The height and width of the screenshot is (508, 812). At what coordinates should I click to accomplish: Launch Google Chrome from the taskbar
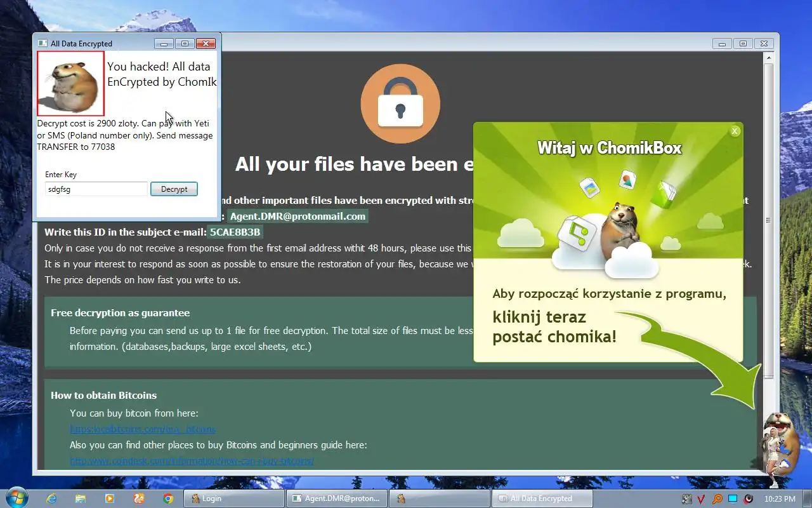[168, 498]
